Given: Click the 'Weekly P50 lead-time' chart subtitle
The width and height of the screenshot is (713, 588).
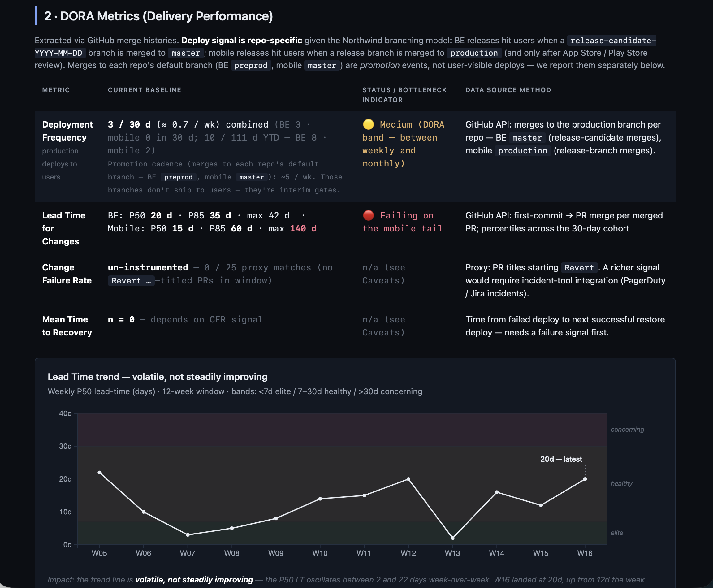Looking at the screenshot, I should tap(235, 391).
